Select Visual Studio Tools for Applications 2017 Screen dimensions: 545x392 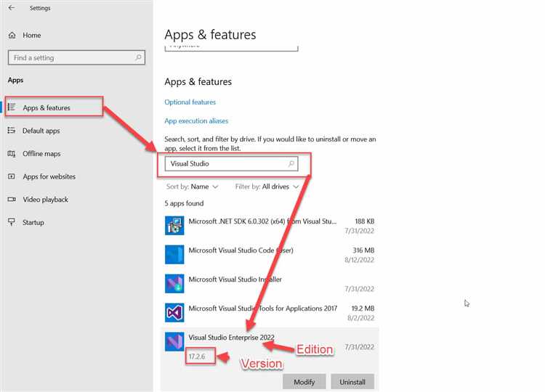(x=270, y=313)
